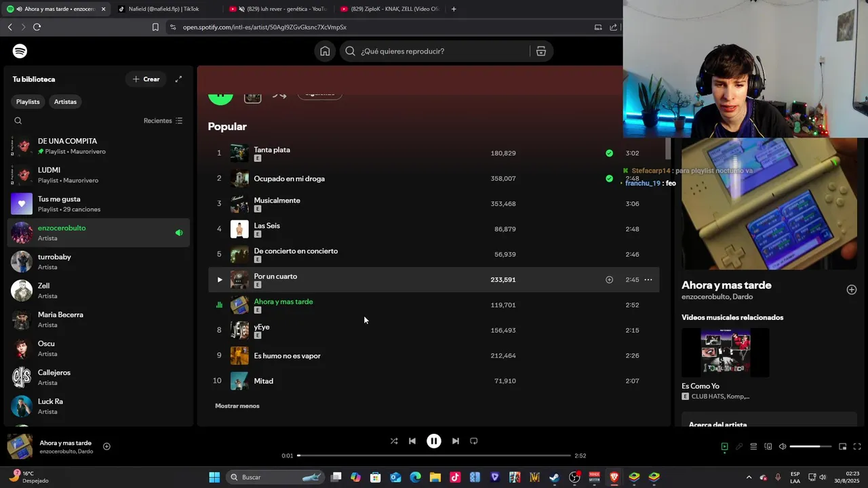
Task: Select the Musicalmente track row
Action: point(434,204)
